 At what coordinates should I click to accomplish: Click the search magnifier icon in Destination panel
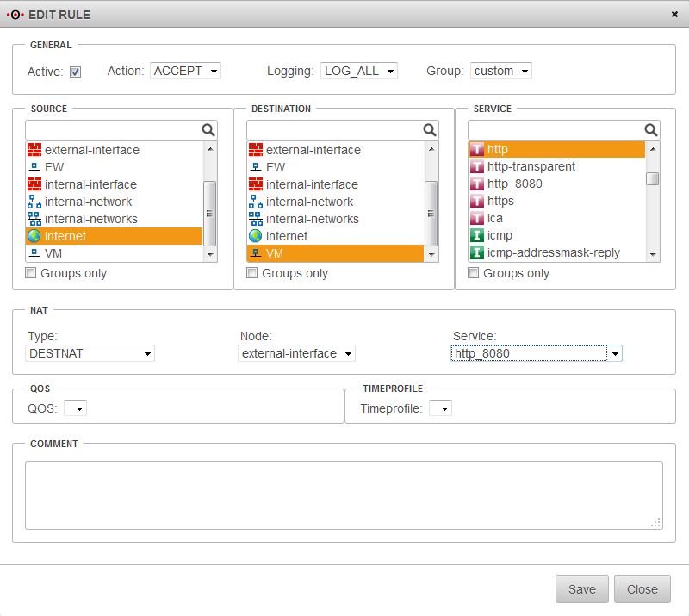[430, 130]
